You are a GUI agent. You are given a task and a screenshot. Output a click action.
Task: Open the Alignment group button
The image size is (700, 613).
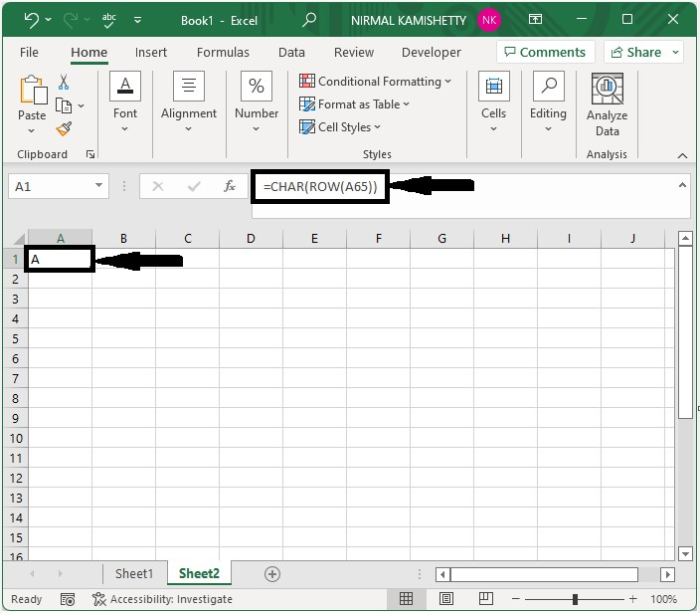point(188,103)
